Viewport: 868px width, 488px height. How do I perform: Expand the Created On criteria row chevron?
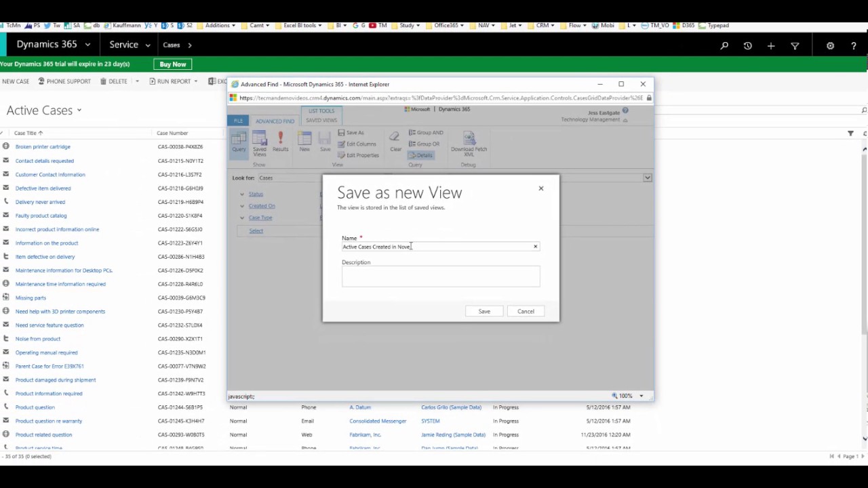tap(242, 206)
